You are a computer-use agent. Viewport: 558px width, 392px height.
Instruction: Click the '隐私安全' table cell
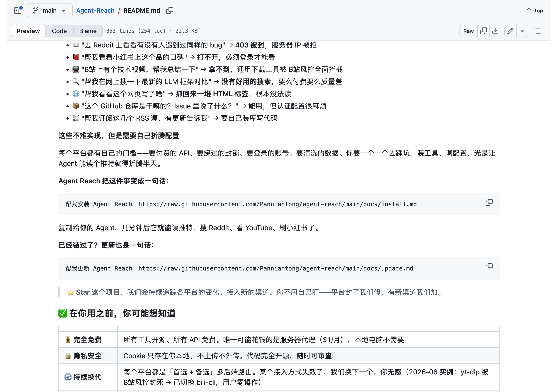click(x=88, y=356)
